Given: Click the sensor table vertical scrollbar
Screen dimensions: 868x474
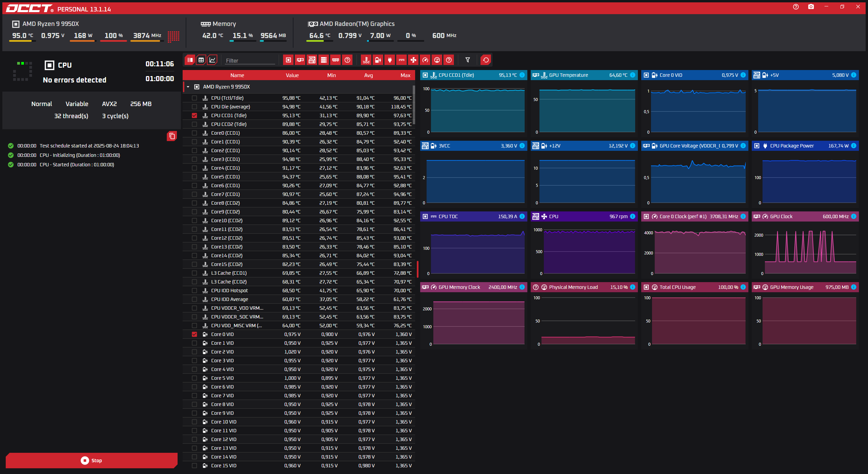Looking at the screenshot, I should [x=414, y=104].
